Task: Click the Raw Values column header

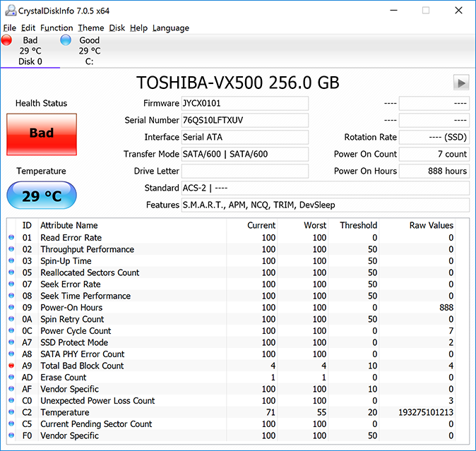Action: [x=431, y=225]
